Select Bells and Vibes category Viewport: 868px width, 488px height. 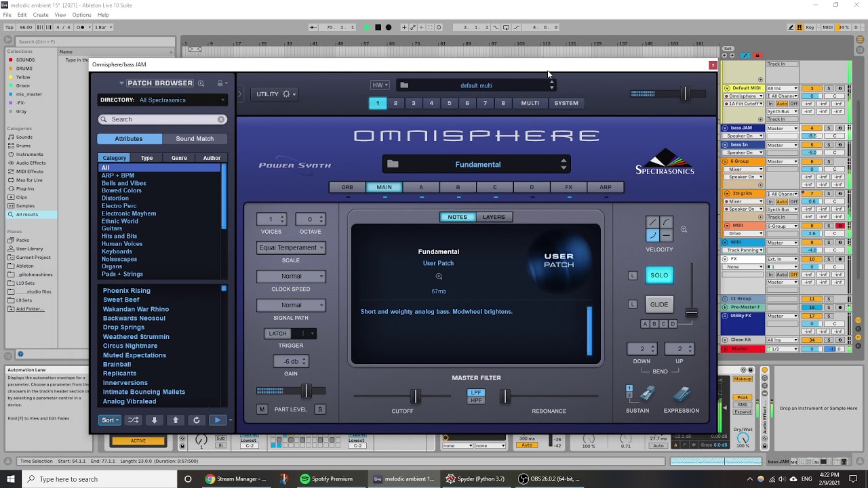123,183
